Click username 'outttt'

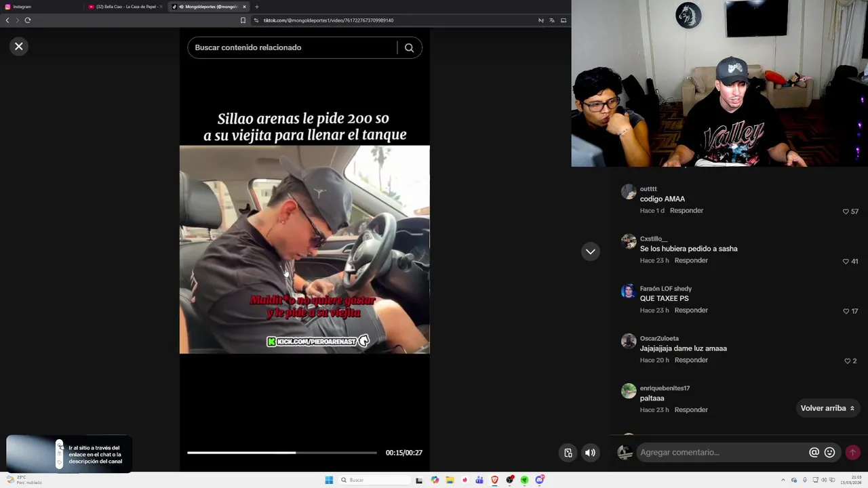click(x=648, y=189)
